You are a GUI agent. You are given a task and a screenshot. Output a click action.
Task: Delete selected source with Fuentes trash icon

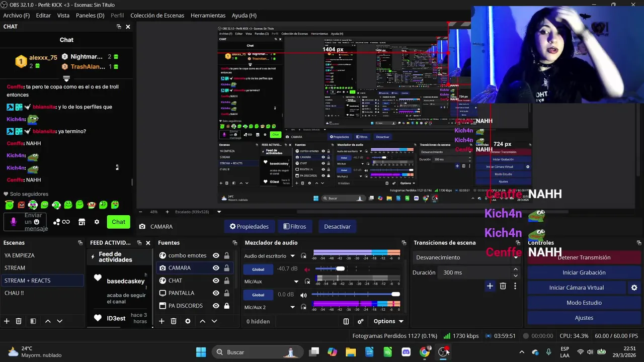tap(174, 321)
